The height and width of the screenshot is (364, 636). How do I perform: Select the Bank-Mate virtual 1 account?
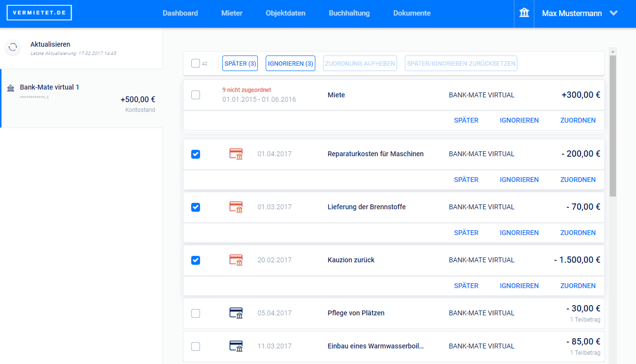point(82,98)
